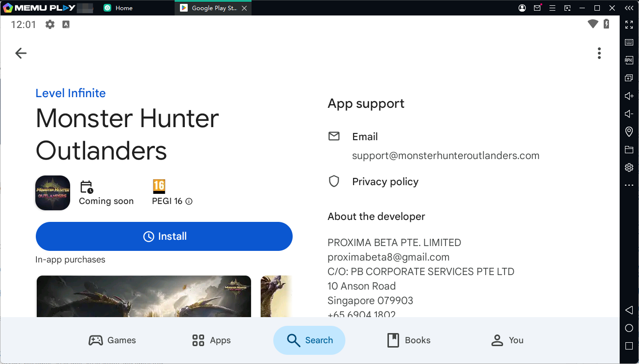The width and height of the screenshot is (639, 364).
Task: Tap the Android home circle button
Action: [x=629, y=328]
